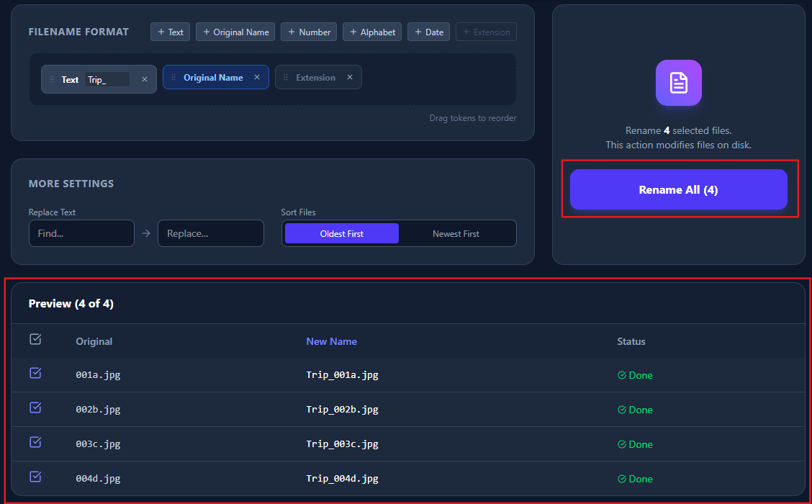
Task: Click the Extension token drag handle
Action: click(286, 77)
